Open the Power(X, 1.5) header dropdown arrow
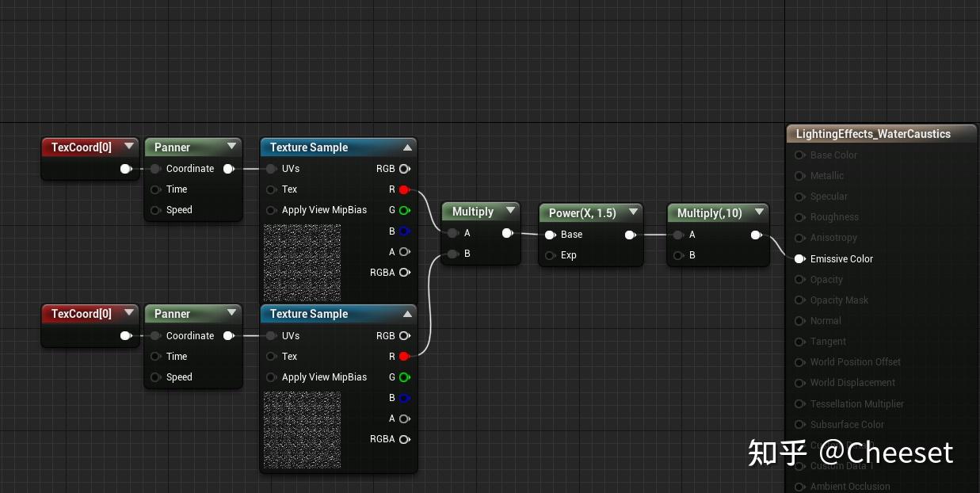 click(x=633, y=212)
